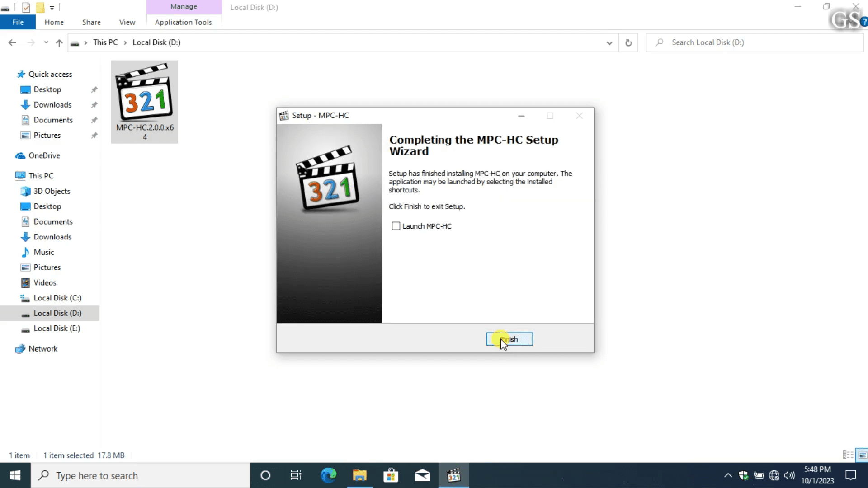Viewport: 868px width, 488px height.
Task: Go up one folder level
Action: [59, 42]
